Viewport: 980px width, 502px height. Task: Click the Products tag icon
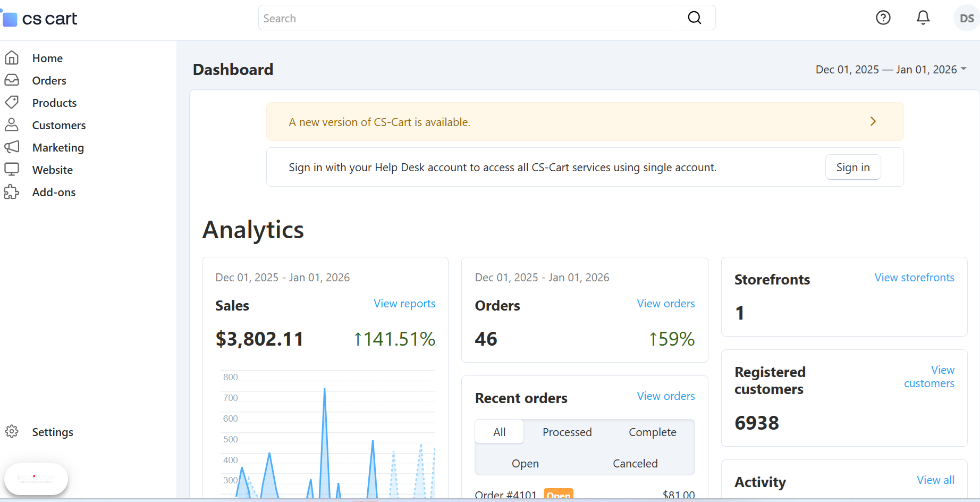pos(12,102)
